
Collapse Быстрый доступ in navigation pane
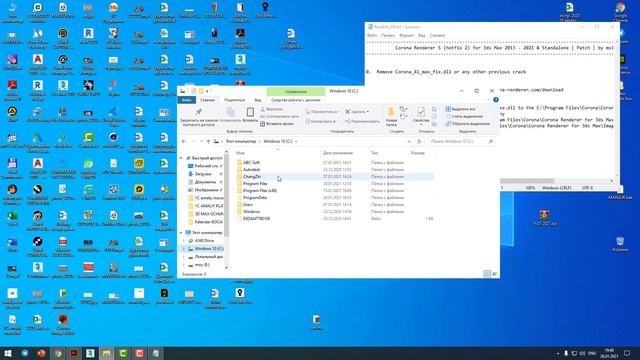pyautogui.click(x=182, y=158)
